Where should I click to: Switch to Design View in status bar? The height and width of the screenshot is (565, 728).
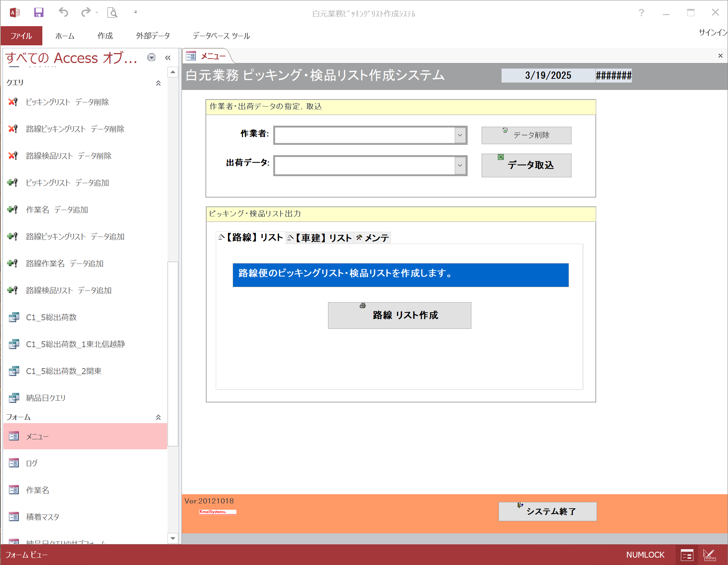tap(709, 555)
